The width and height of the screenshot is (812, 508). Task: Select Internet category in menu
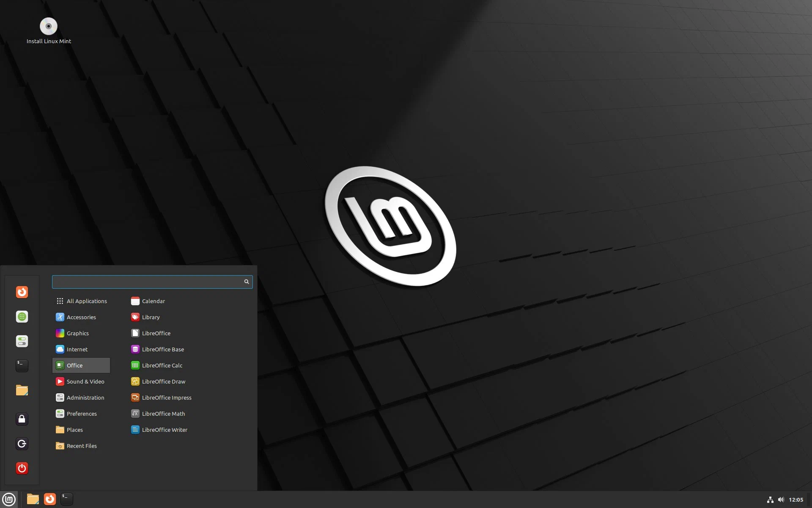[x=77, y=349]
